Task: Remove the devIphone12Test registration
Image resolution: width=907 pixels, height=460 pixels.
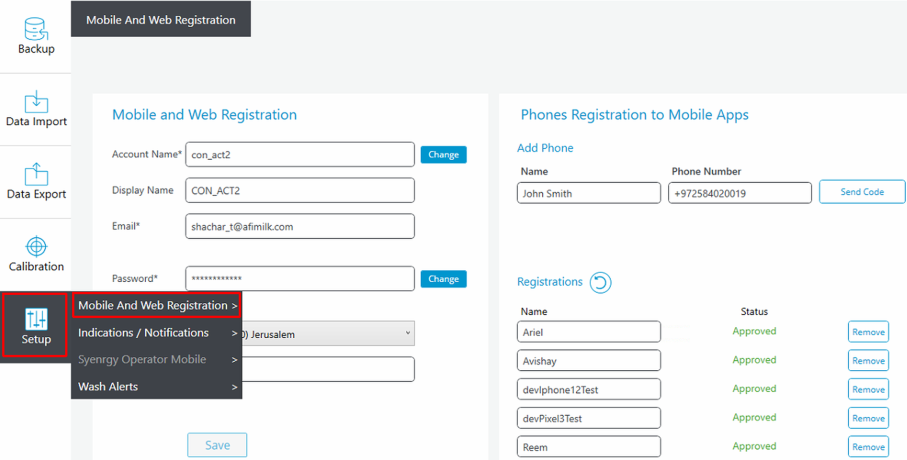Action: tap(868, 389)
